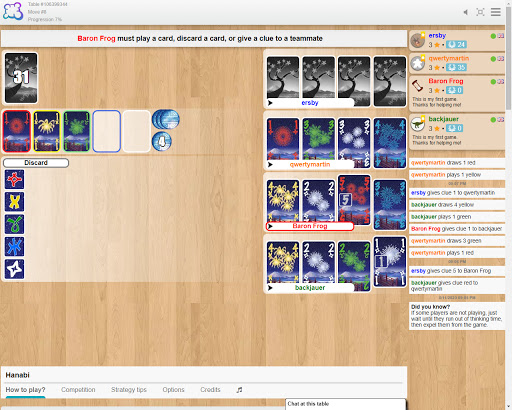
Task: Click the empty white firework slot
Action: tap(137, 131)
